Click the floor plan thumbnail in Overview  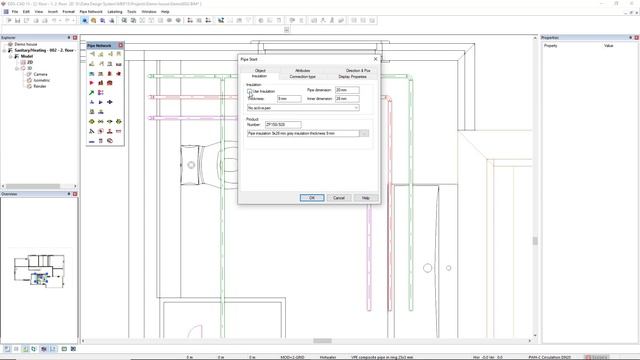[39, 271]
